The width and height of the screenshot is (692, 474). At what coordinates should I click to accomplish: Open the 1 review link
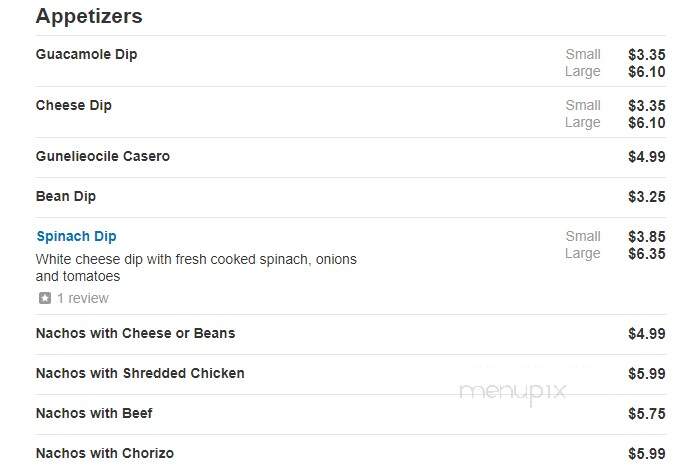coord(83,298)
